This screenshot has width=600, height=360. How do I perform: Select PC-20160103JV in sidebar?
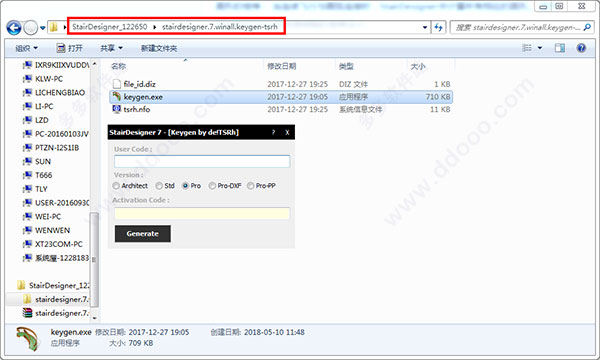(x=56, y=134)
